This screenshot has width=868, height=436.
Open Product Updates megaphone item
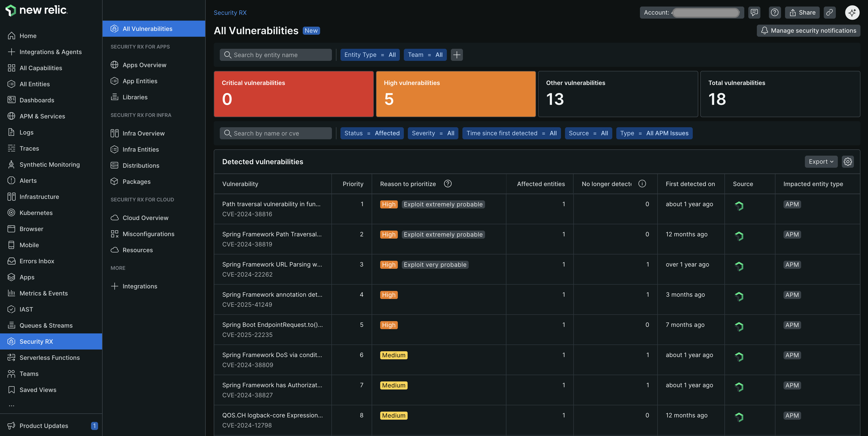[44, 425]
